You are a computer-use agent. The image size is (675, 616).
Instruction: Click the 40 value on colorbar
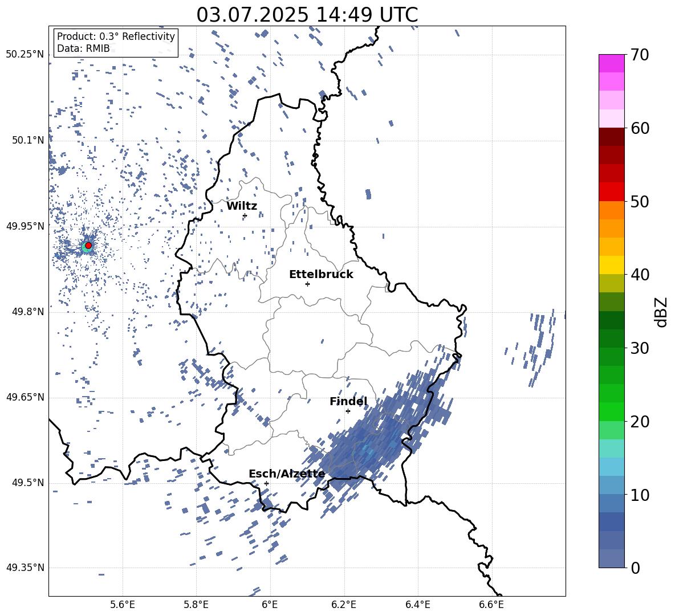(640, 275)
